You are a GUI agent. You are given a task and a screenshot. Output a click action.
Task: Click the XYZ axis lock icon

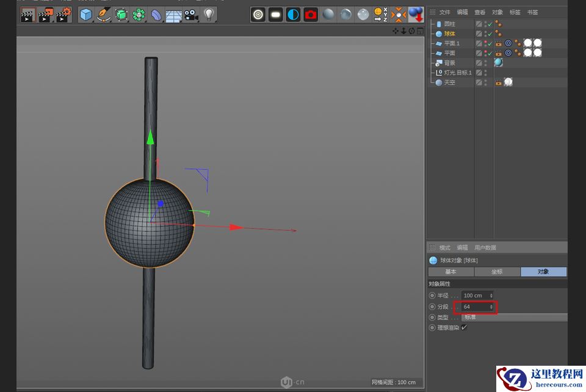tap(379, 15)
